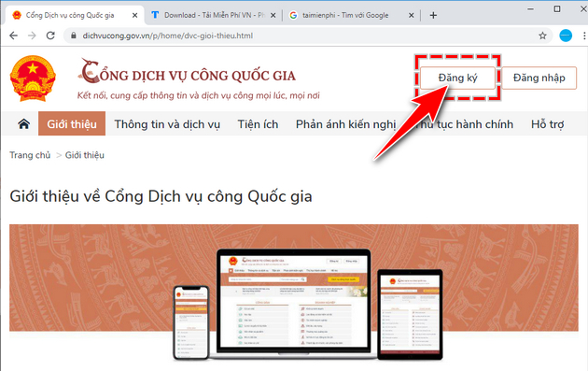Open Thủ tục hành chính menu
This screenshot has width=588, height=371.
(x=464, y=124)
